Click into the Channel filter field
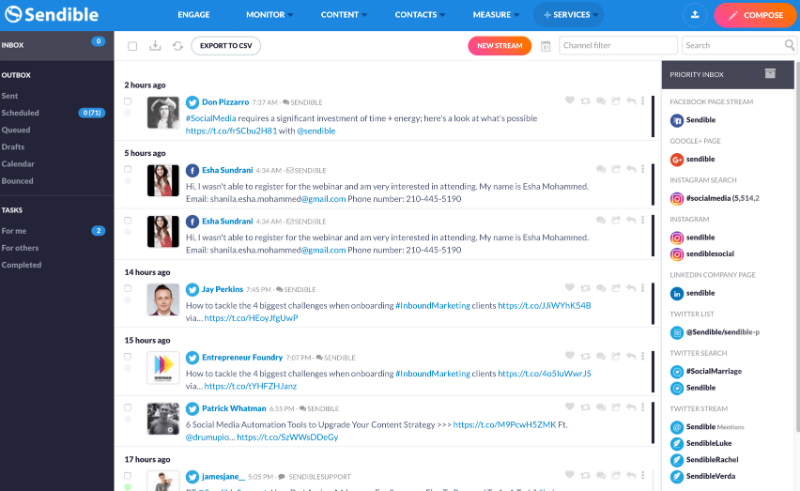This screenshot has width=800, height=491. [x=617, y=46]
